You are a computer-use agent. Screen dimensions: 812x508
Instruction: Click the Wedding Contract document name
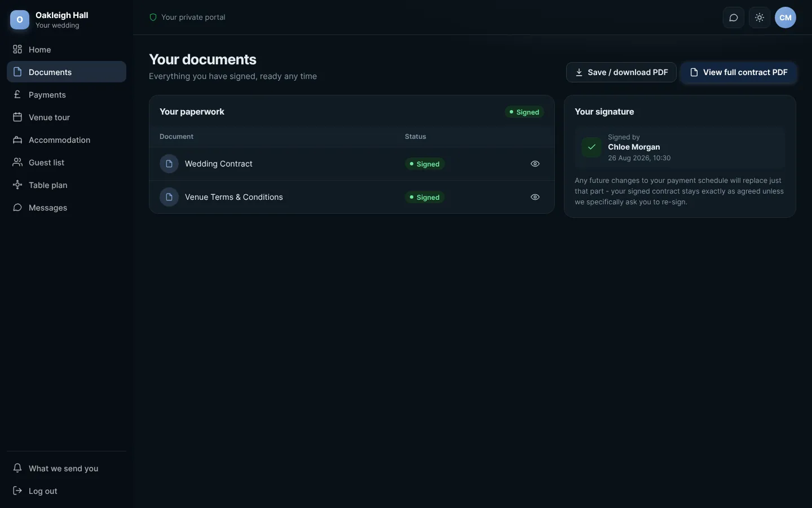[219, 164]
